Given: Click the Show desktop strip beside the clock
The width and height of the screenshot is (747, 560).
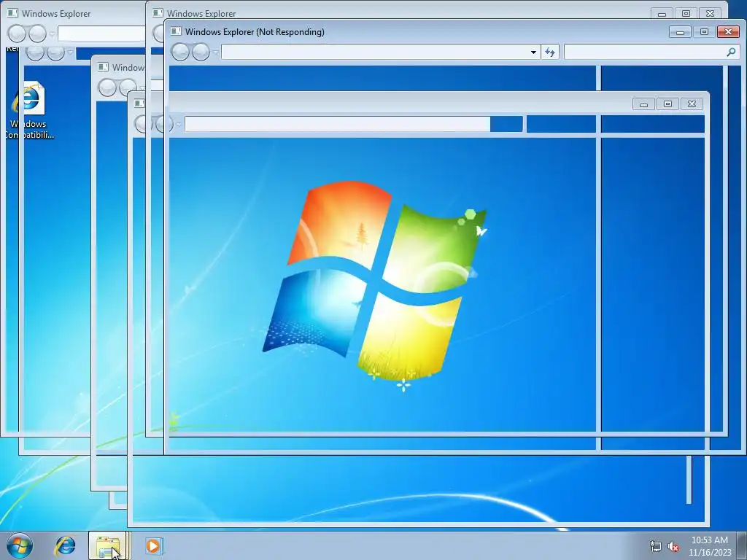Looking at the screenshot, I should (742, 545).
